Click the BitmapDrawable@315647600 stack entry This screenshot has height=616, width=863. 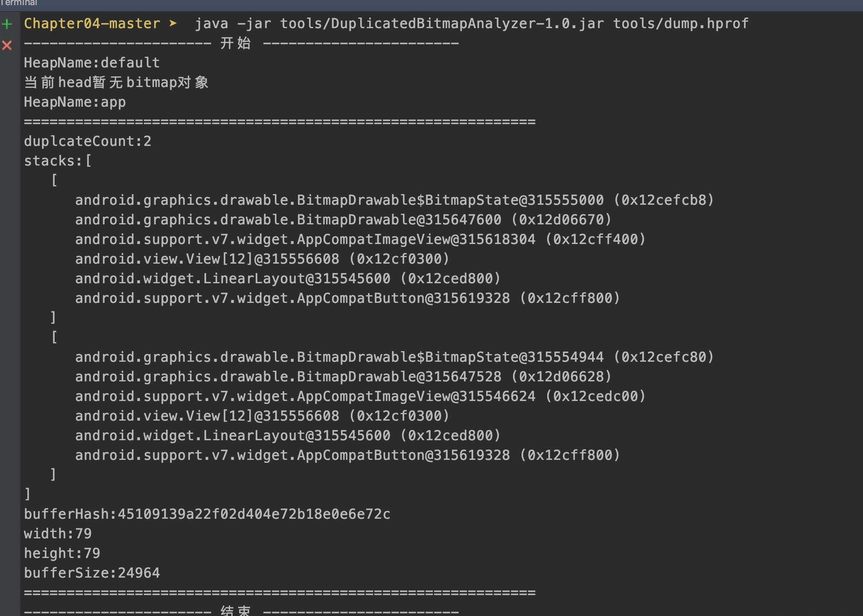click(343, 220)
